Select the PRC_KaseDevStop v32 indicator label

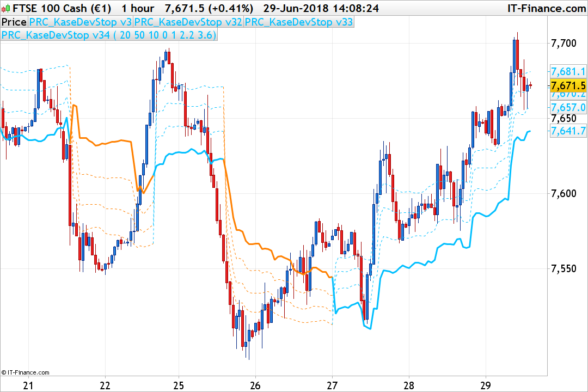tap(188, 22)
